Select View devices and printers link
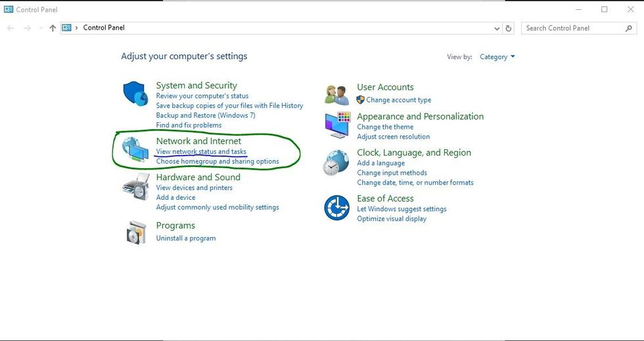Viewport: 644px width, 341px height. [194, 188]
